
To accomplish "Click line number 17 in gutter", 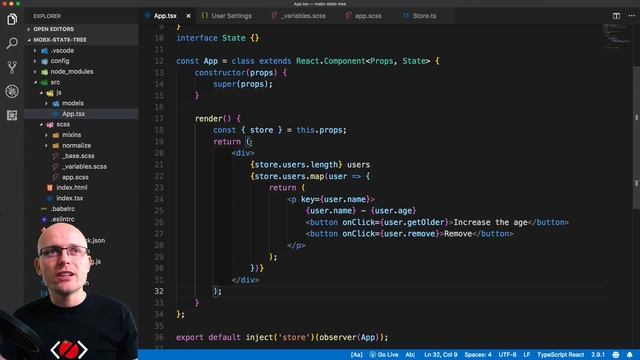I will (x=159, y=118).
